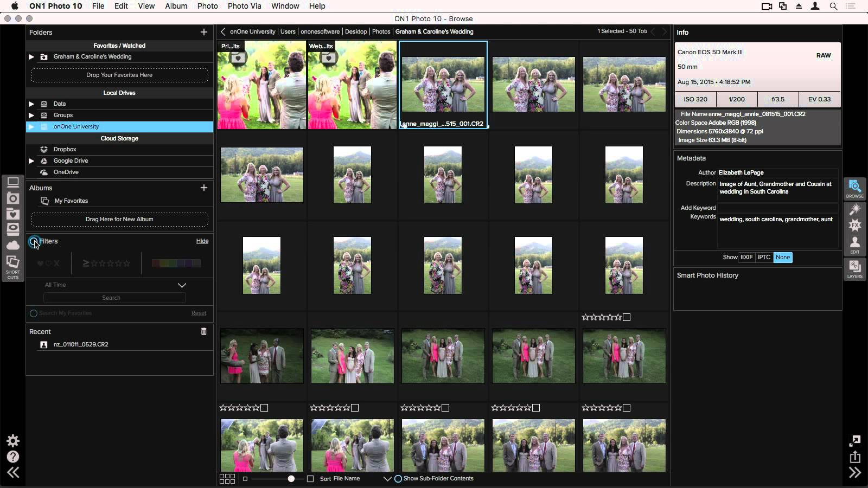The height and width of the screenshot is (488, 868).
Task: Open the Albums shortcut above SHORT CUTS label
Action: [x=13, y=262]
